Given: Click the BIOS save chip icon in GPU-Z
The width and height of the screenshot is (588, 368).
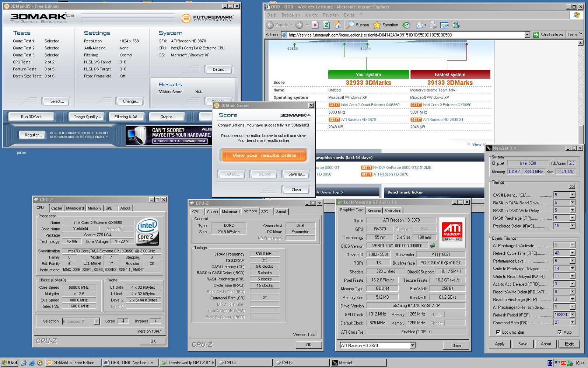Looking at the screenshot, I should [433, 246].
